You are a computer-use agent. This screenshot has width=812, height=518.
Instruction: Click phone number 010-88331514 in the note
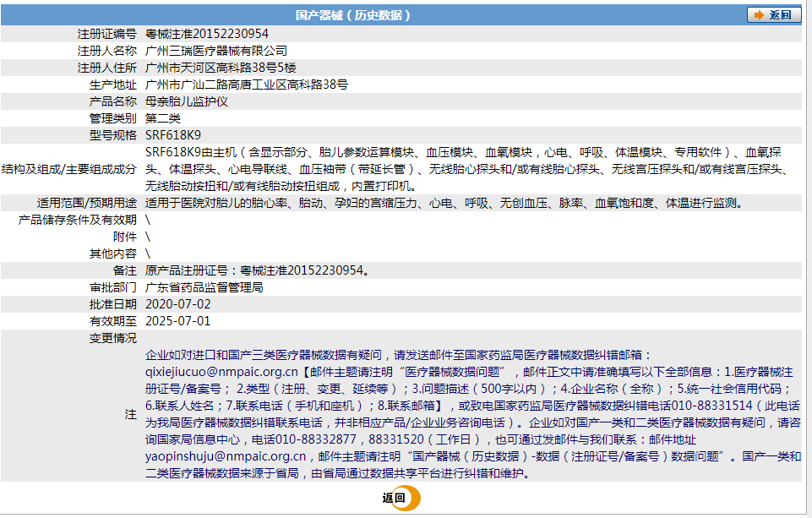click(711, 406)
